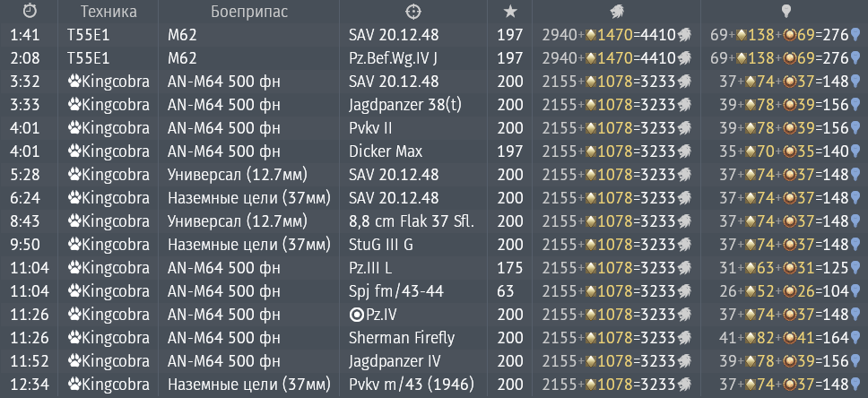Image resolution: width=868 pixels, height=398 pixels.
Task: Click the Dicker Max target row
Action: (x=434, y=151)
